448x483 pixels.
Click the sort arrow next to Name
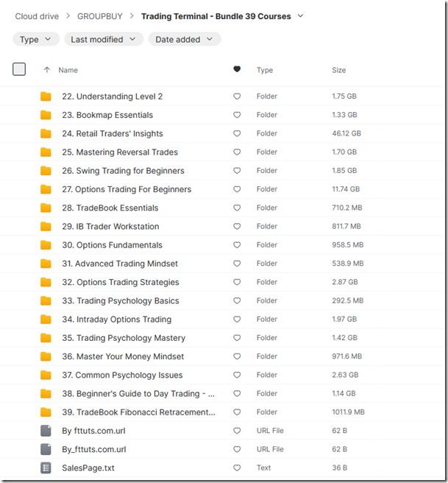(47, 70)
